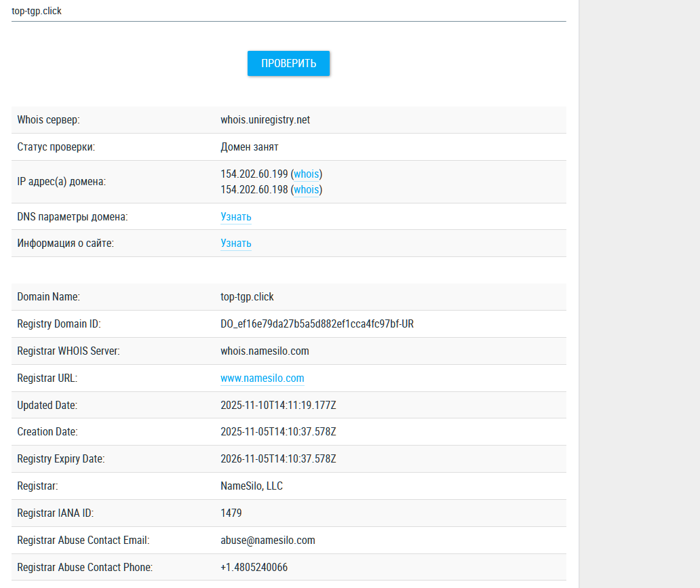
Task: Click the abuse phone number +1.4805240066
Action: [254, 567]
